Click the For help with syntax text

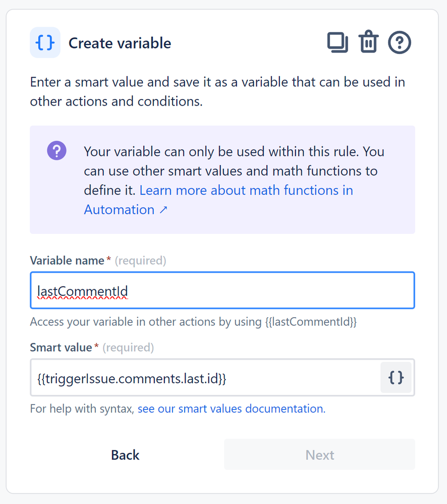pos(82,409)
